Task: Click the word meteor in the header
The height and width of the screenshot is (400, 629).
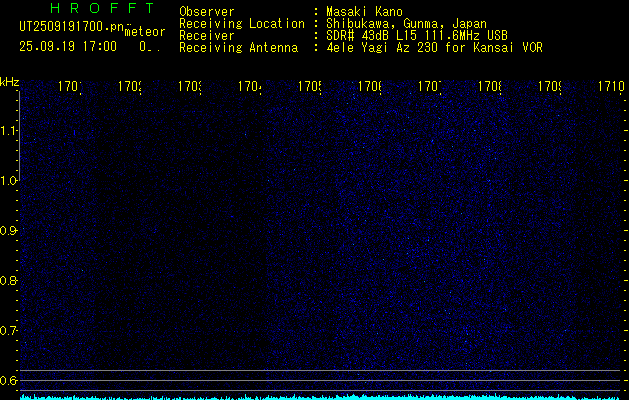Action: coord(145,32)
